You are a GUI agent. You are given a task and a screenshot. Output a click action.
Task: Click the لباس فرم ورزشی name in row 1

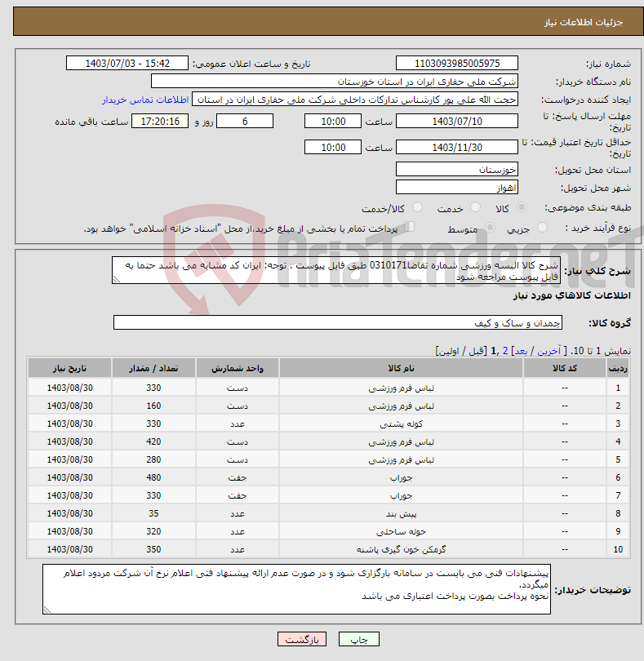pyautogui.click(x=401, y=388)
